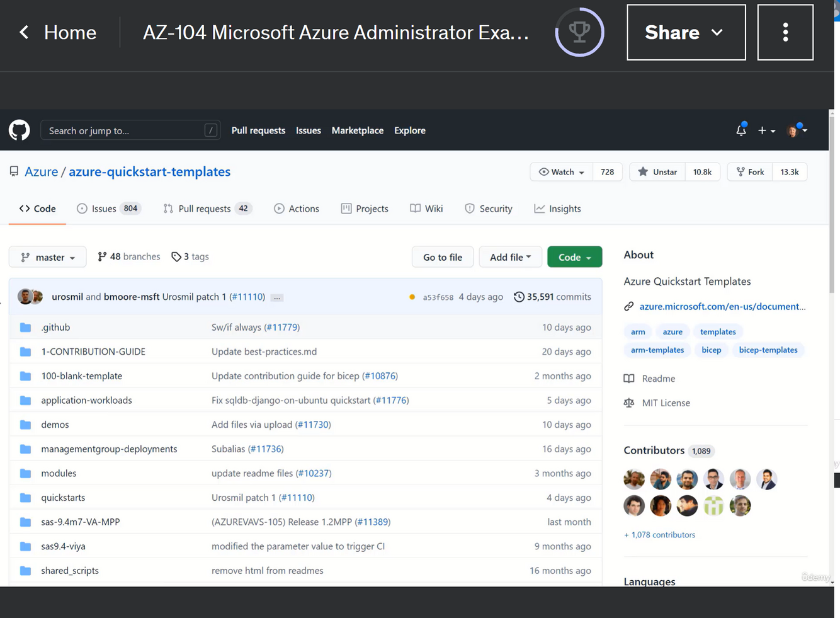The width and height of the screenshot is (840, 618).
Task: Click the trophy progress icon
Action: pyautogui.click(x=579, y=32)
